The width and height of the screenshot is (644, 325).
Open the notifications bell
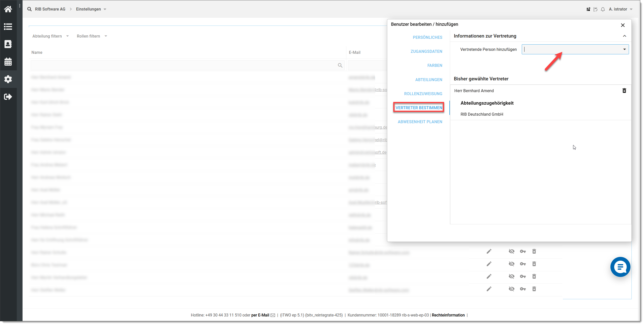[603, 9]
